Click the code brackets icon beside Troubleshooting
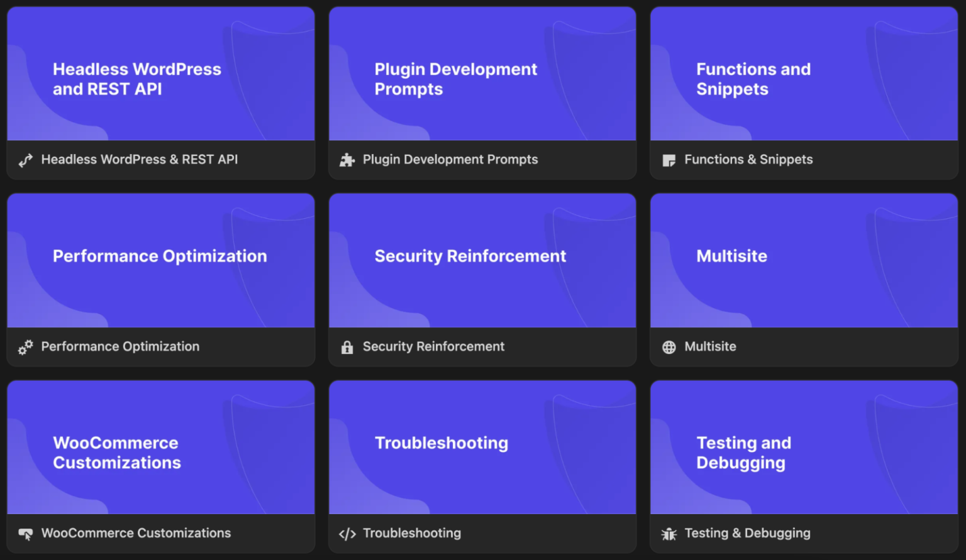 point(347,534)
